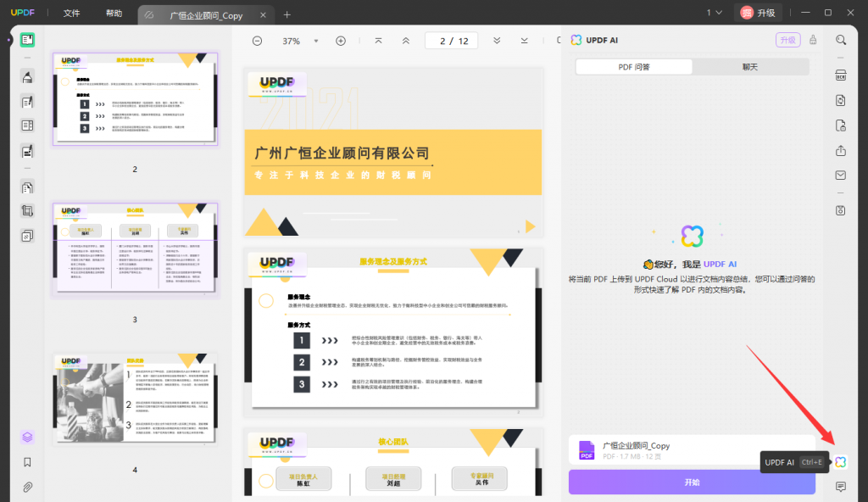Open the Edit PDF tool

coord(27,102)
